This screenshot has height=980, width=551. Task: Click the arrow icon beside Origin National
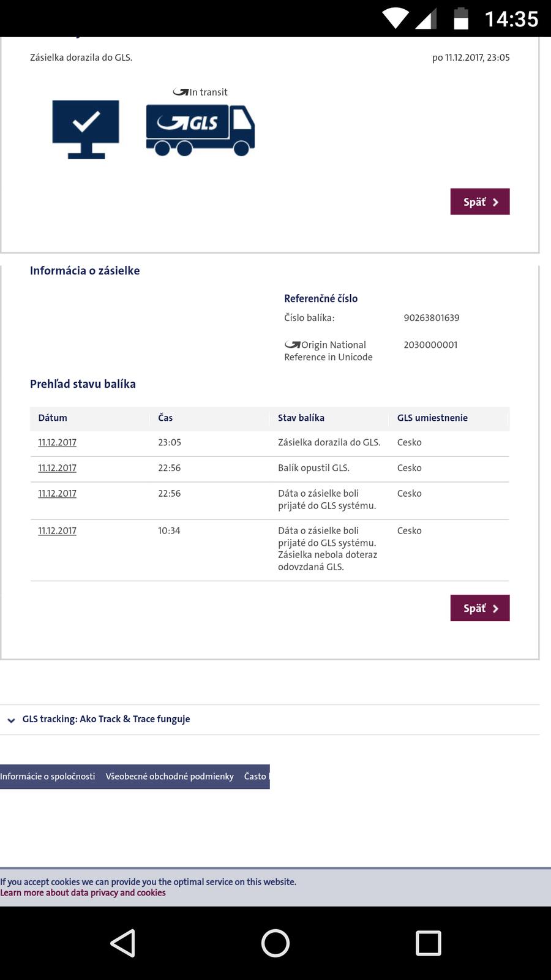(x=292, y=345)
